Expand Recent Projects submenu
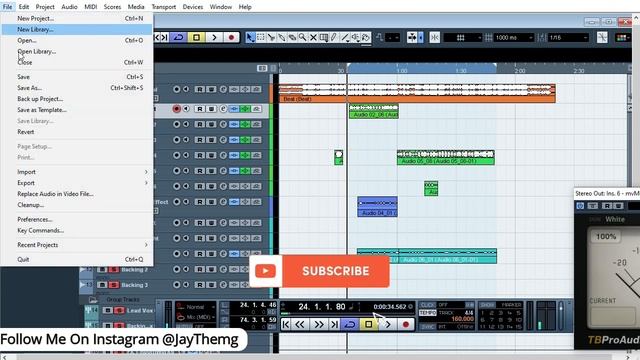The height and width of the screenshot is (360, 640). [78, 245]
